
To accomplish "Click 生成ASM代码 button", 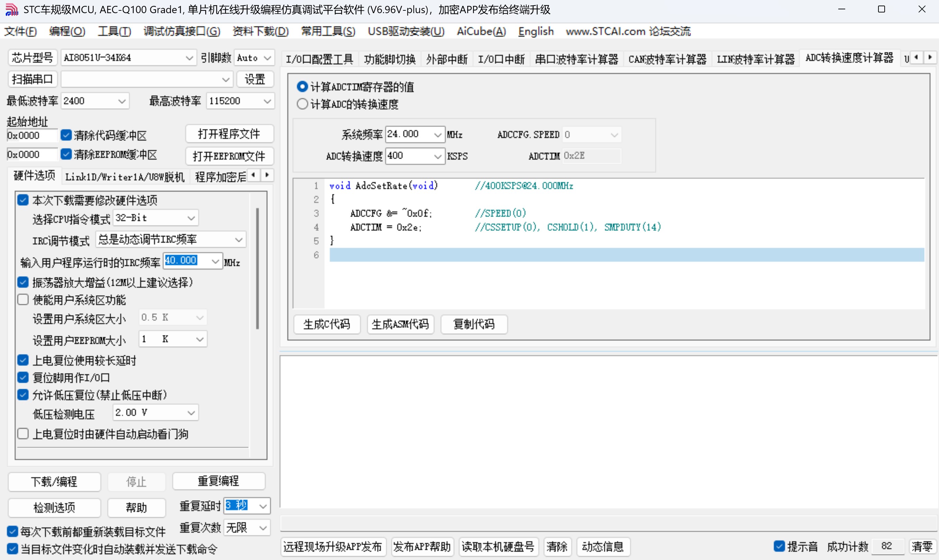I will 401,325.
